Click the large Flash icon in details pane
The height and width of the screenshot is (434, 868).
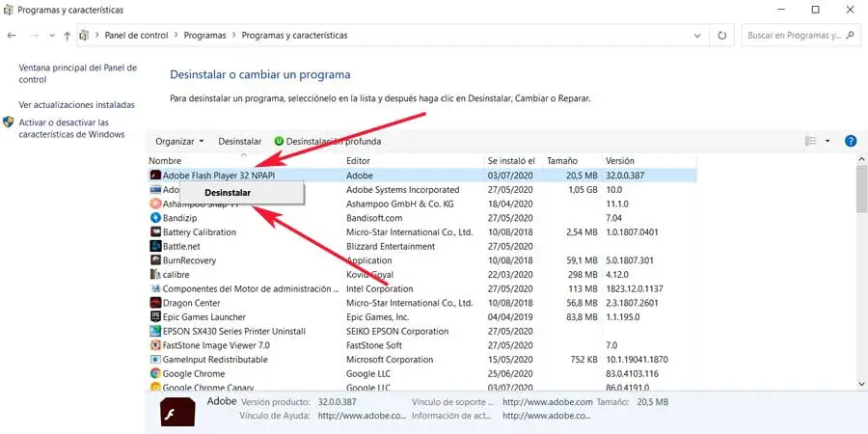pyautogui.click(x=177, y=411)
